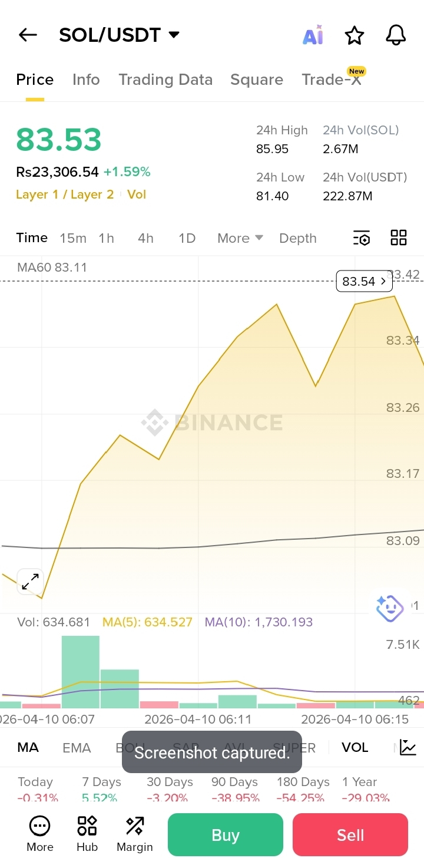This screenshot has width=424, height=868.
Task: Add SOL/USDT to favorites star
Action: pyautogui.click(x=355, y=36)
